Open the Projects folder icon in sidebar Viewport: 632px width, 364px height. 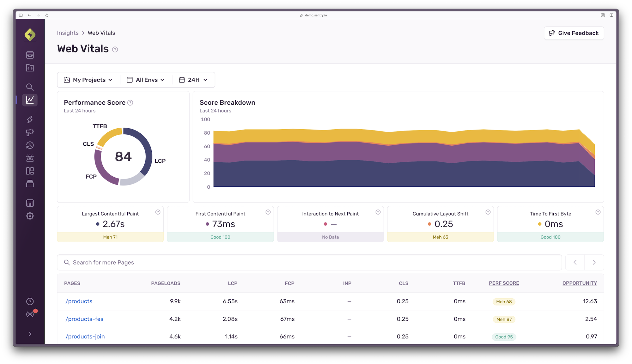click(30, 68)
